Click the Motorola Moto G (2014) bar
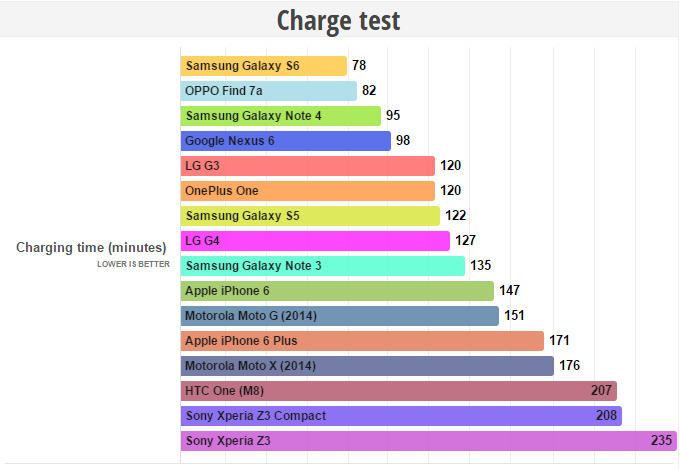680x469 pixels. pos(340,316)
